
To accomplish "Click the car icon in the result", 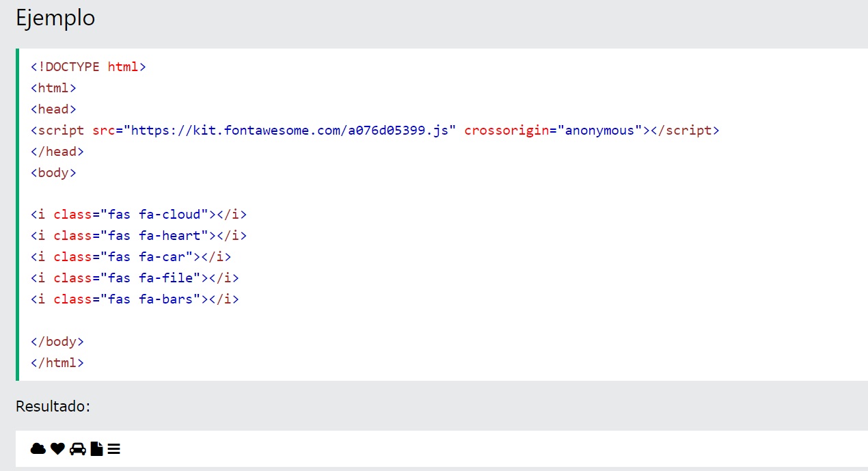I will 78,448.
